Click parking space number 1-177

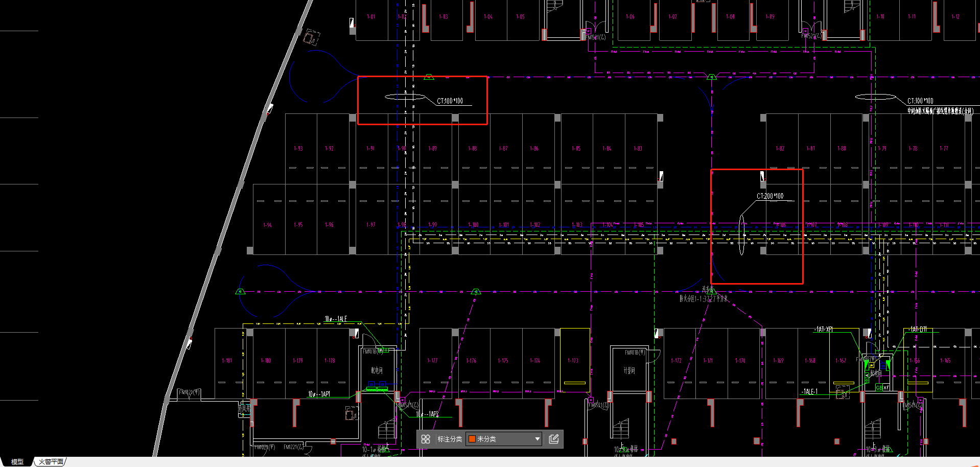(432, 361)
